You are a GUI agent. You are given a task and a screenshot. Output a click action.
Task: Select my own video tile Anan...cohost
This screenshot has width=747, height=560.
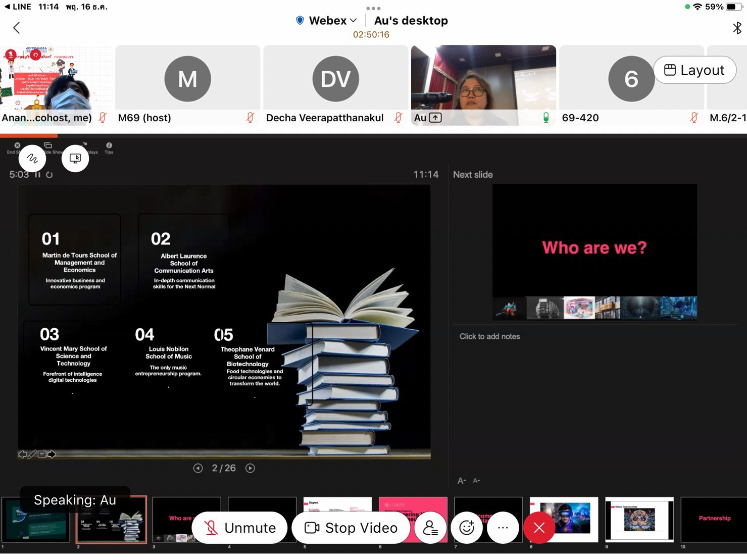tap(56, 85)
